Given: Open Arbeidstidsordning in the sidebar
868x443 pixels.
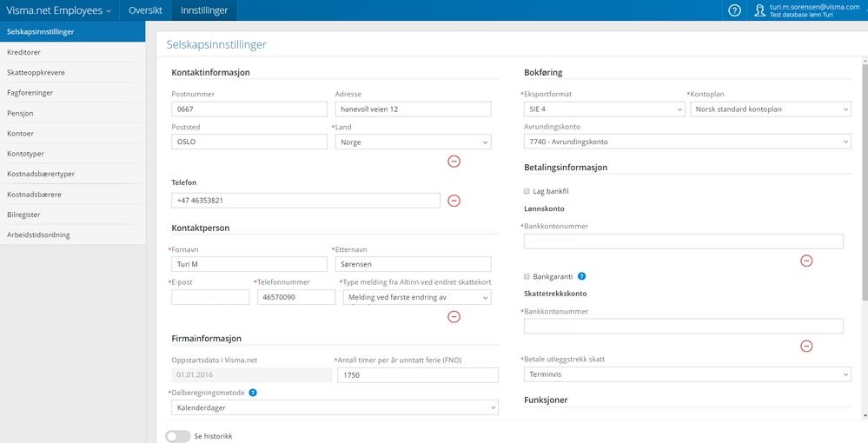Looking at the screenshot, I should (72, 235).
